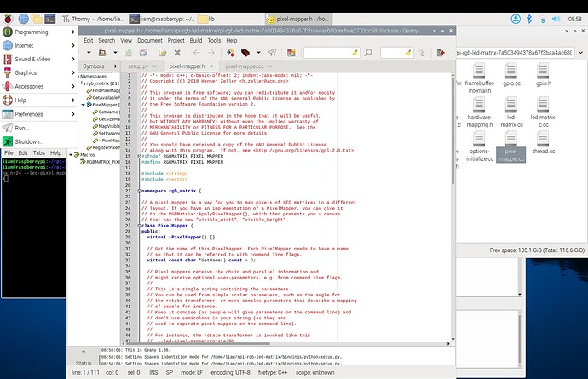Choose Run... from main menu

coord(39,128)
